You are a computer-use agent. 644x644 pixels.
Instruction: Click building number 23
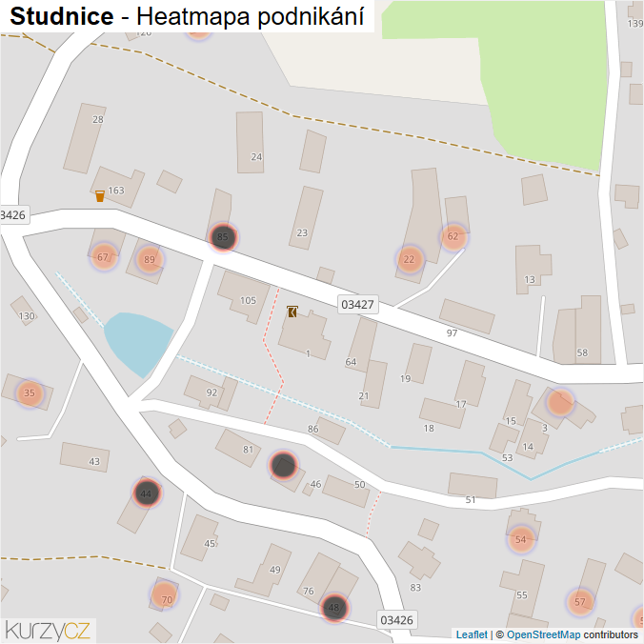coord(302,232)
